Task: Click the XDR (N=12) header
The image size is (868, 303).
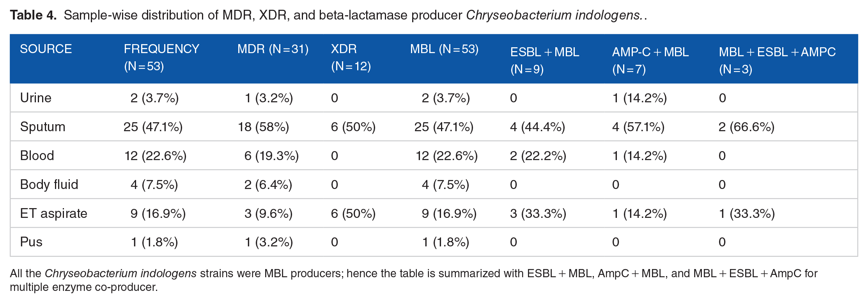Action: pos(351,57)
